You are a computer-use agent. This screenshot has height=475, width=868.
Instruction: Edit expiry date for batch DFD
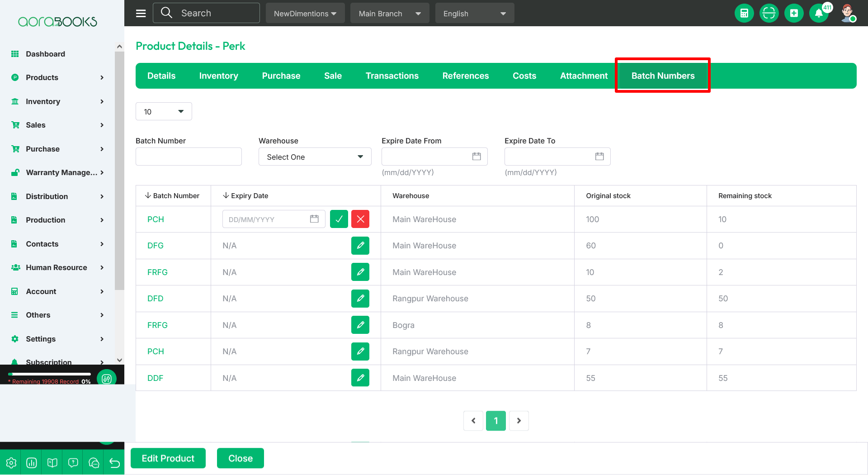(360, 299)
